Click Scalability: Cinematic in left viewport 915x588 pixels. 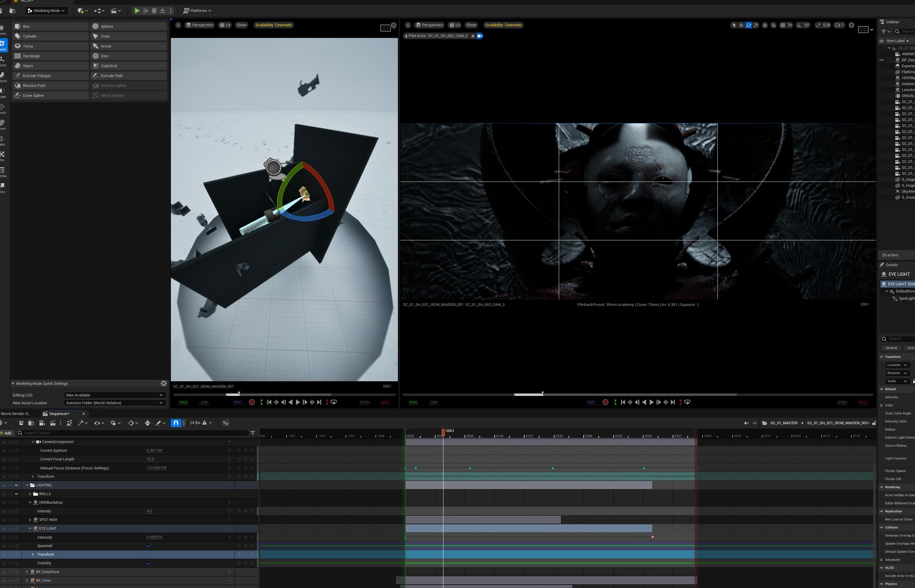274,25
